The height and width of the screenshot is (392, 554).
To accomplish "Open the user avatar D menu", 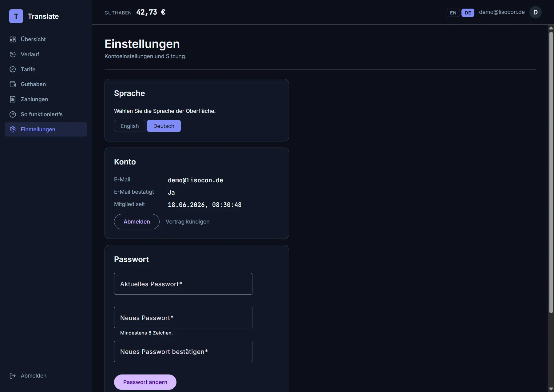I will 535,12.
